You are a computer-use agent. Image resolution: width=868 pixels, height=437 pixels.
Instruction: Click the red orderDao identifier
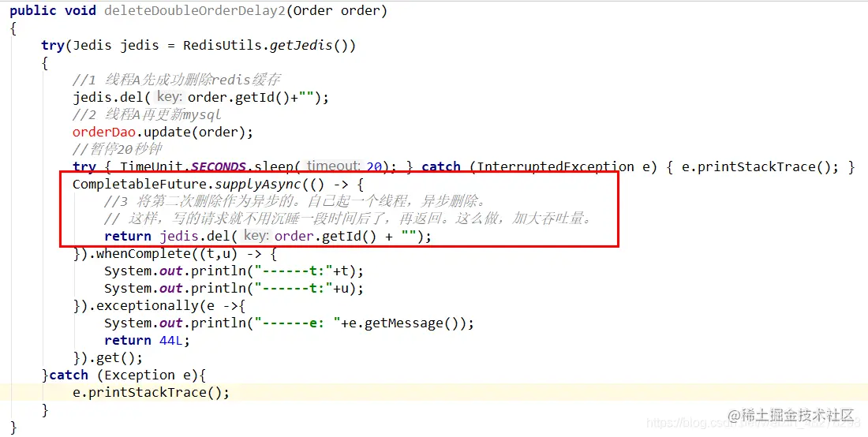tap(104, 133)
